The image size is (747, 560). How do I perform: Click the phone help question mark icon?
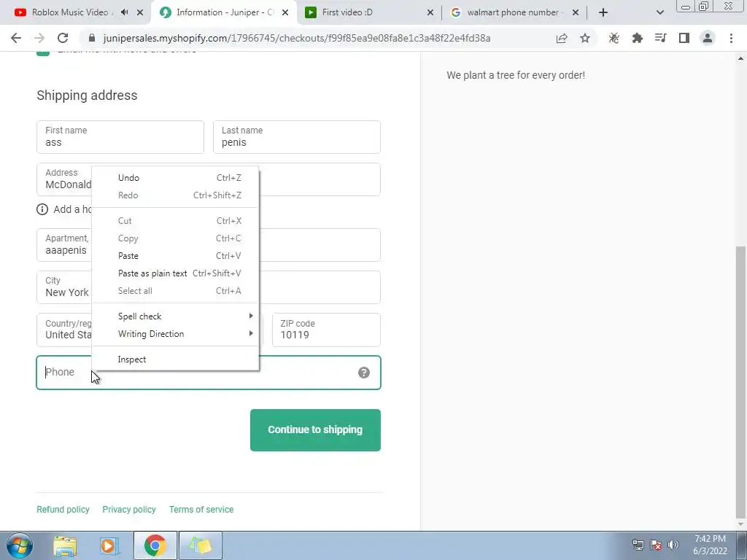pyautogui.click(x=364, y=373)
